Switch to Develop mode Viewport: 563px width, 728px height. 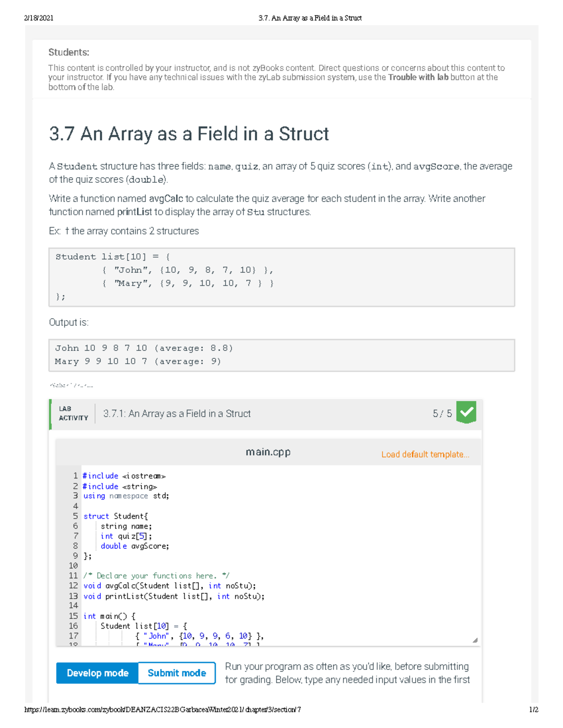[x=97, y=673]
